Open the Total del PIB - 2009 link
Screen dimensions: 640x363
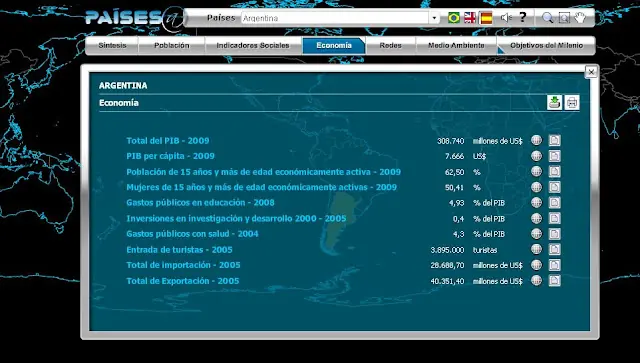168,140
